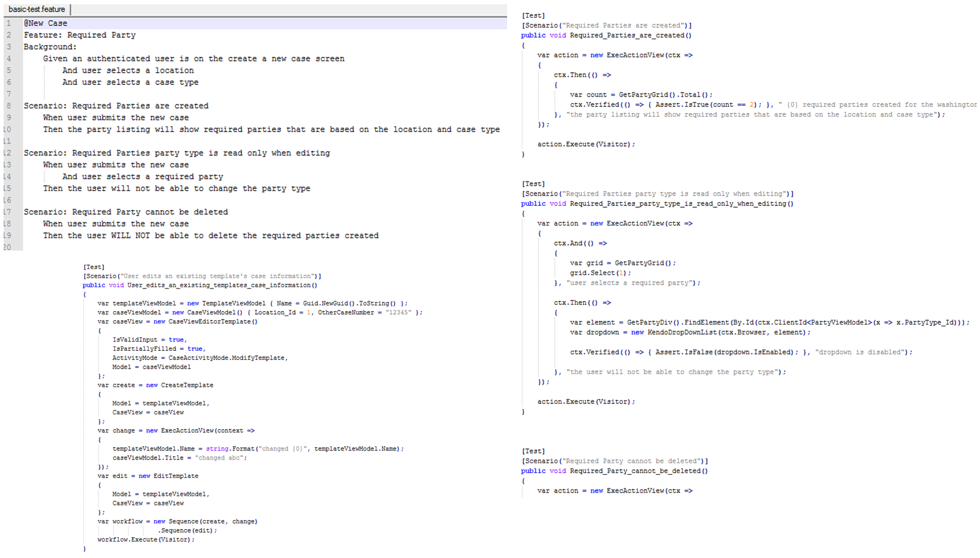Click the 'WILL NOT be able to delete' step
The image size is (980, 558).
[210, 235]
